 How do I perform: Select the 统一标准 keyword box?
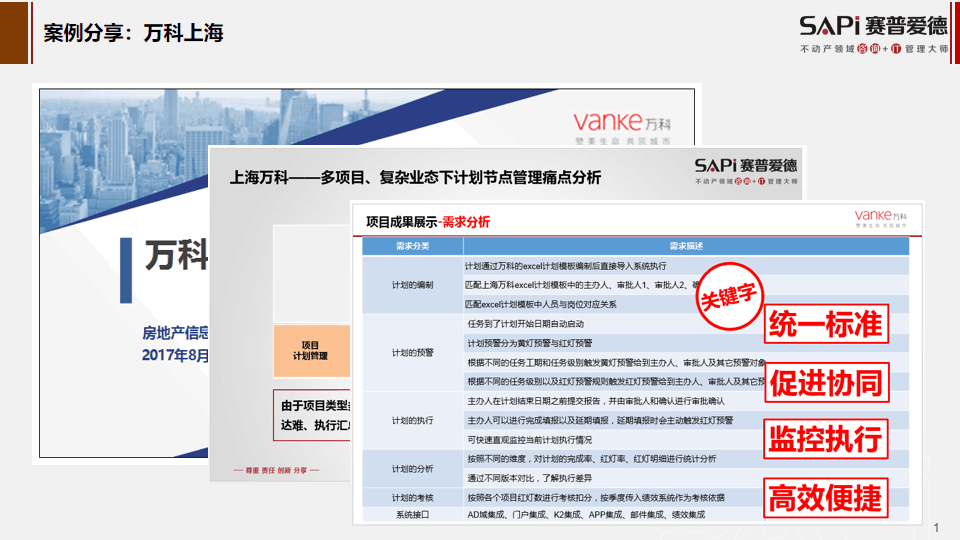click(x=826, y=324)
